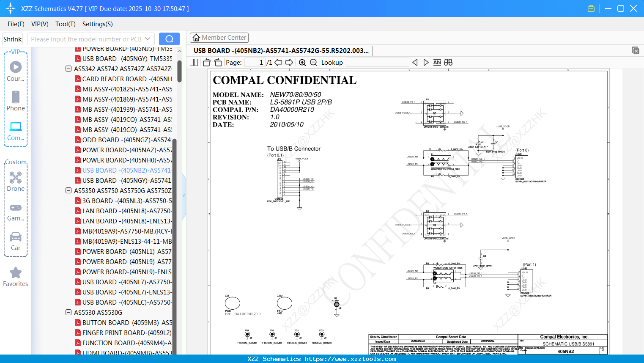Screen dimensions: 644x363
Task: Open MB(4019A9)-ENLS13-44-11-MB file
Action: [x=123, y=241]
